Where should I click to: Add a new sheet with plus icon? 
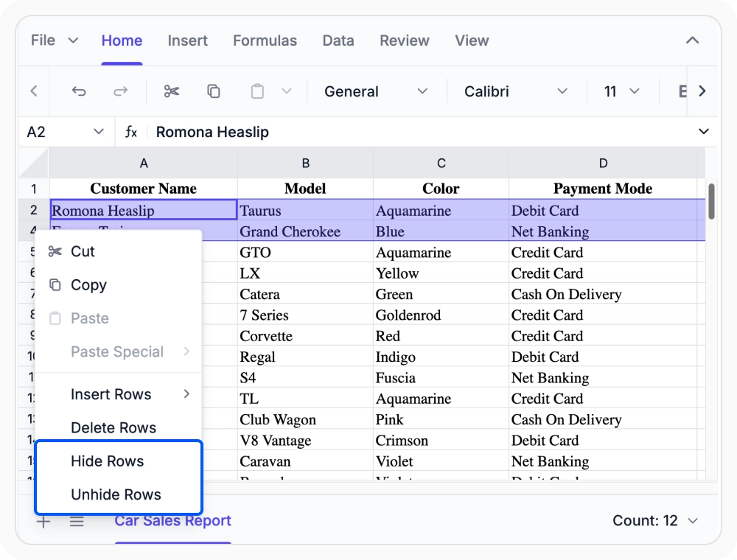pyautogui.click(x=43, y=522)
